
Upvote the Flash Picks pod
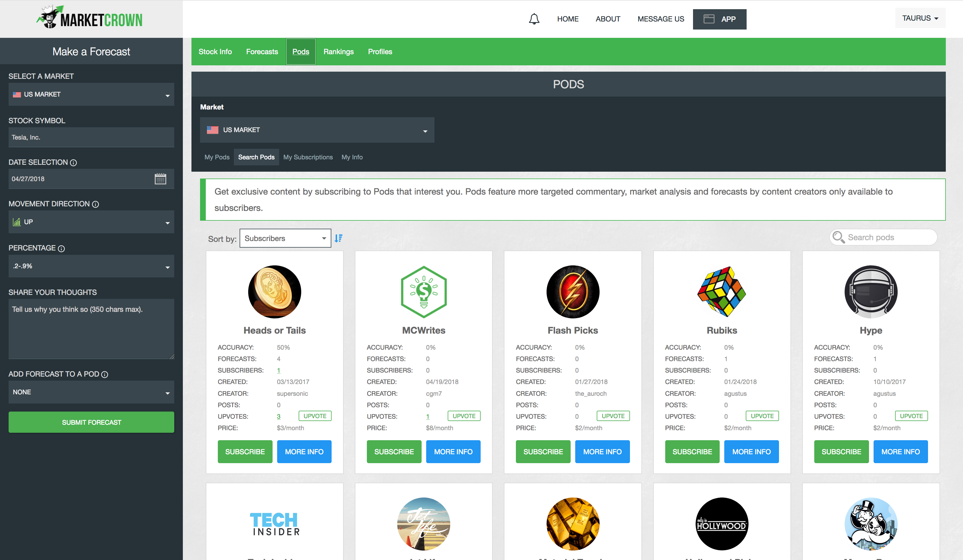click(x=612, y=416)
